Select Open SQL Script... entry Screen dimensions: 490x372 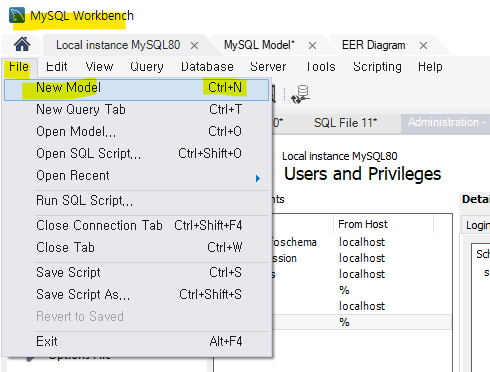click(x=136, y=153)
